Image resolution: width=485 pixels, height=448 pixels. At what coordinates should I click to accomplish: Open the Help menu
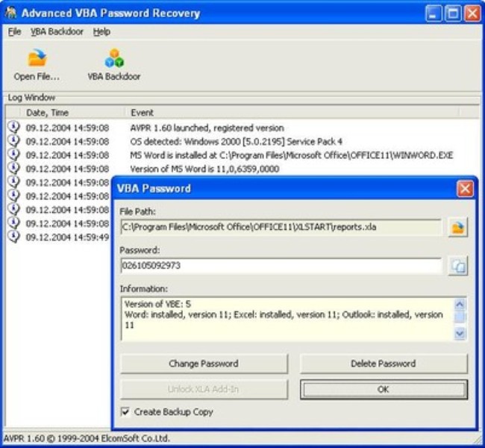pyautogui.click(x=101, y=31)
